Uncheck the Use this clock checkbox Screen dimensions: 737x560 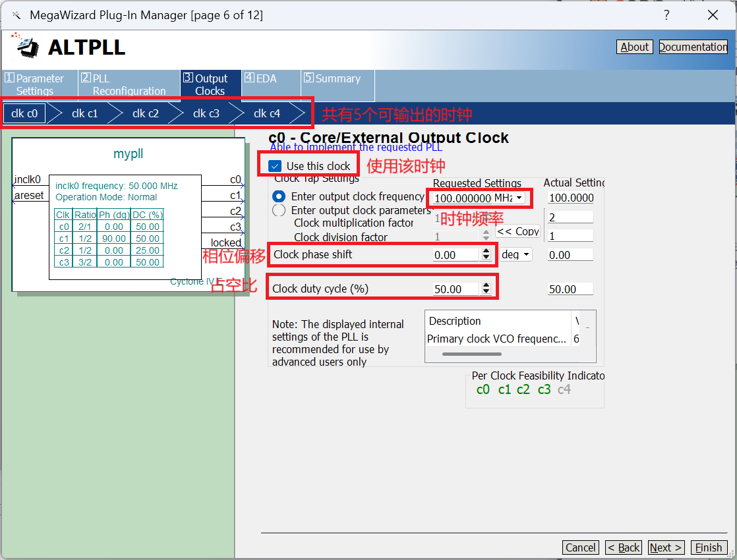[x=275, y=166]
